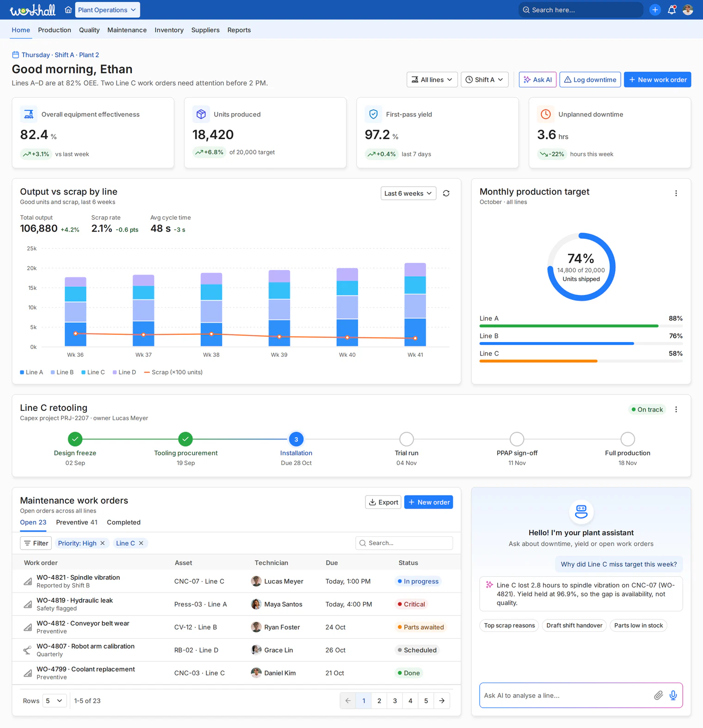This screenshot has height=728, width=703.
Task: Open the Last 6 weeks range dropdown
Action: point(408,193)
